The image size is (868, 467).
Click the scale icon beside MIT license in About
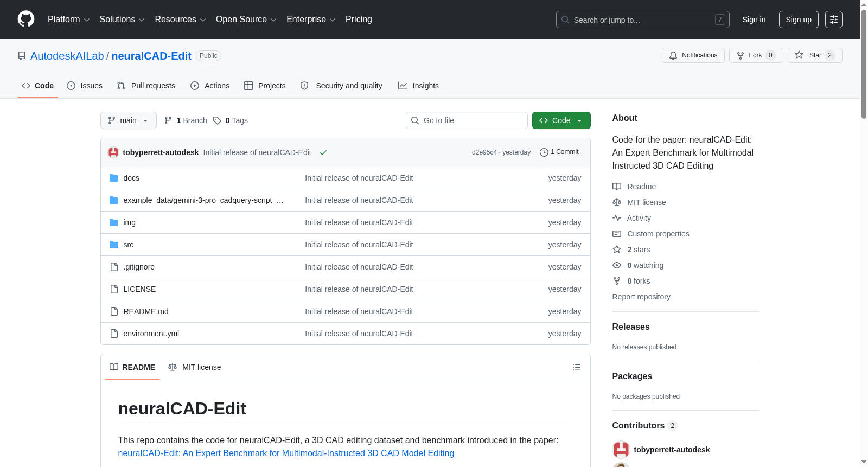617,202
